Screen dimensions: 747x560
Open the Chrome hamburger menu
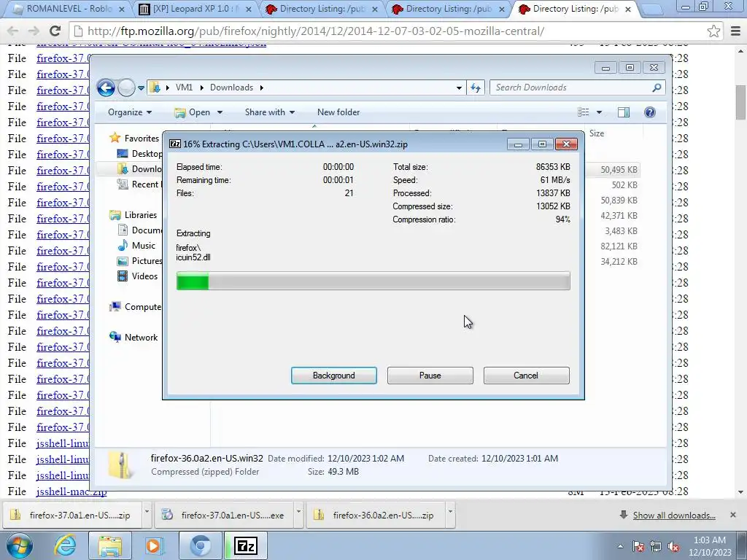(735, 31)
